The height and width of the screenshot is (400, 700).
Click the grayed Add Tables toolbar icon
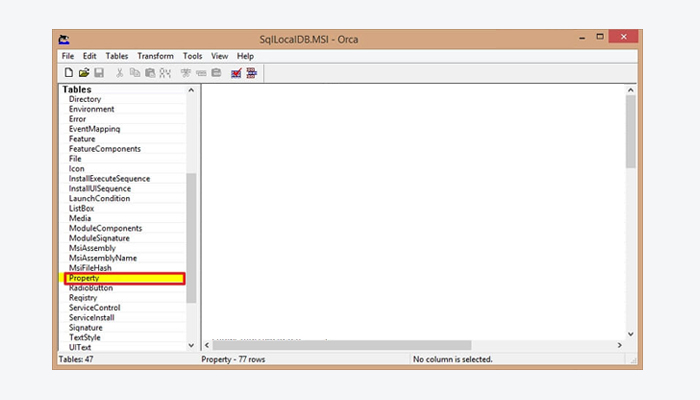coord(186,73)
